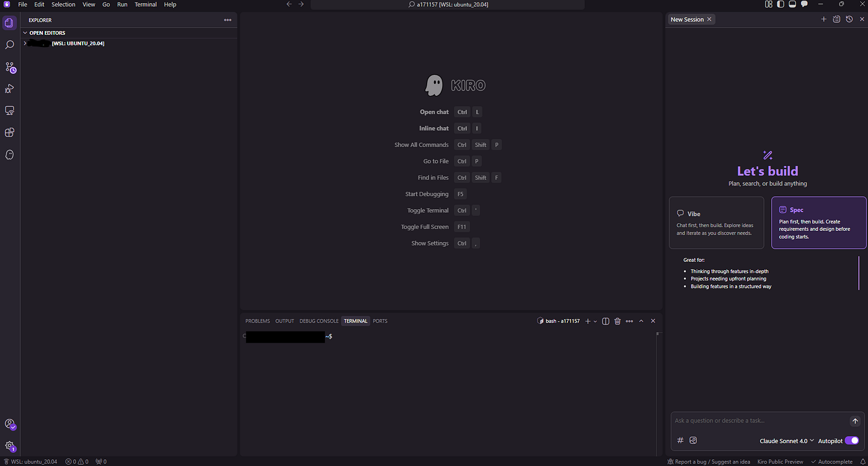The width and height of the screenshot is (868, 466).
Task: Choose the Vibe mode card
Action: [x=716, y=223]
